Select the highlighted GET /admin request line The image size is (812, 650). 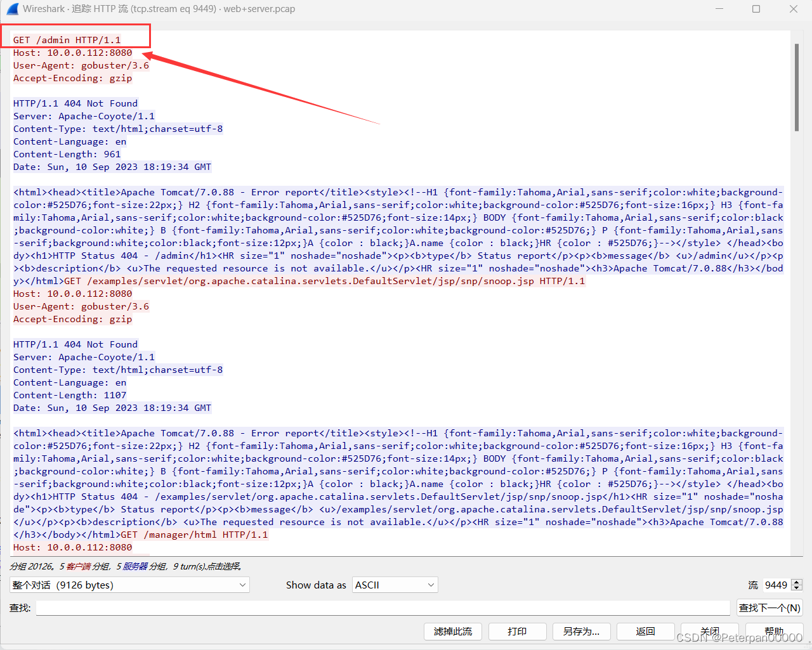click(x=67, y=39)
